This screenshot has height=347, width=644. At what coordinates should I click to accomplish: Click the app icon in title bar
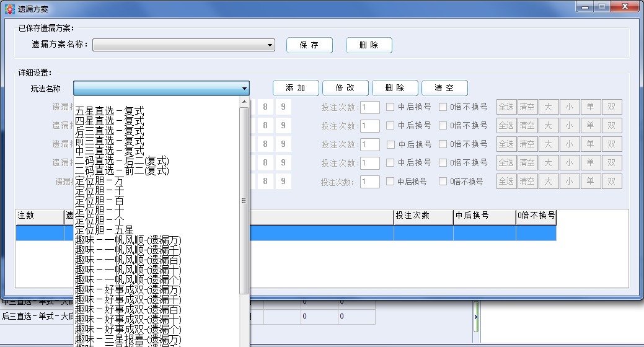(x=9, y=9)
